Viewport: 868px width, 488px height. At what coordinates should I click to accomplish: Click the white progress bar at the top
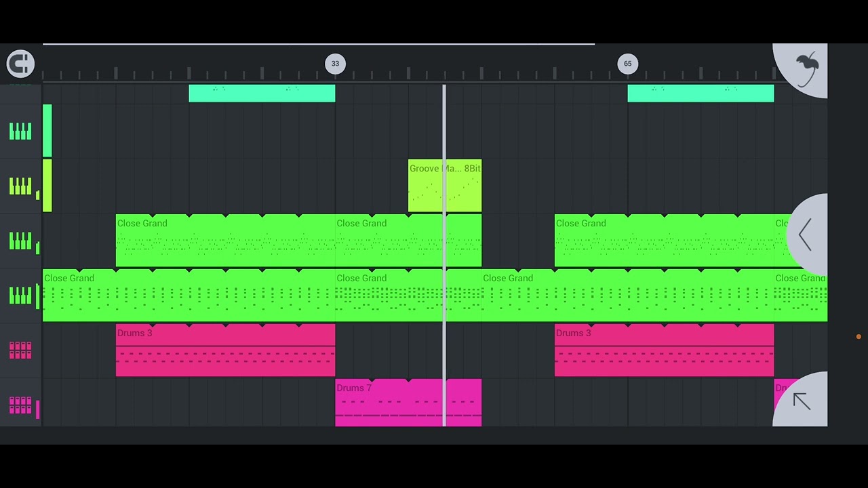pyautogui.click(x=319, y=44)
